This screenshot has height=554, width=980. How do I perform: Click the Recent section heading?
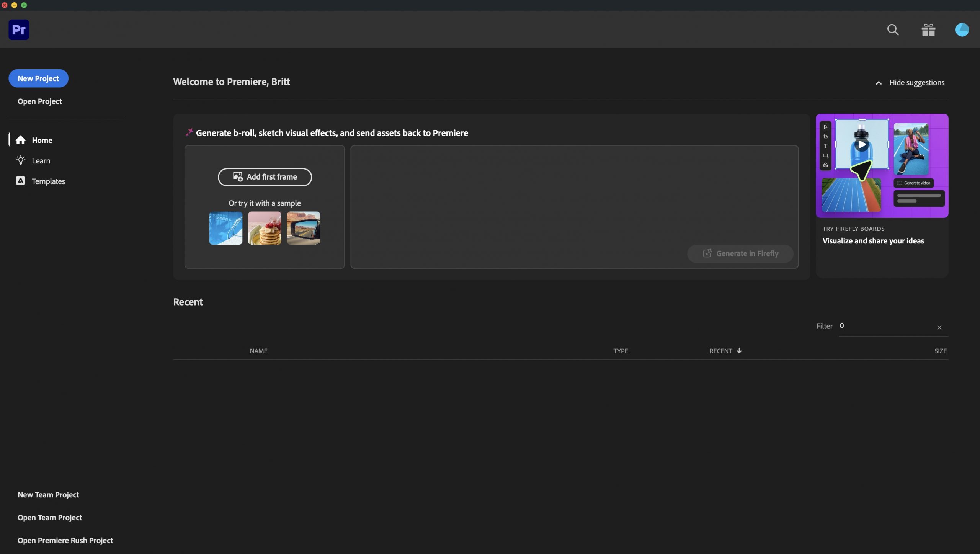coord(188,302)
